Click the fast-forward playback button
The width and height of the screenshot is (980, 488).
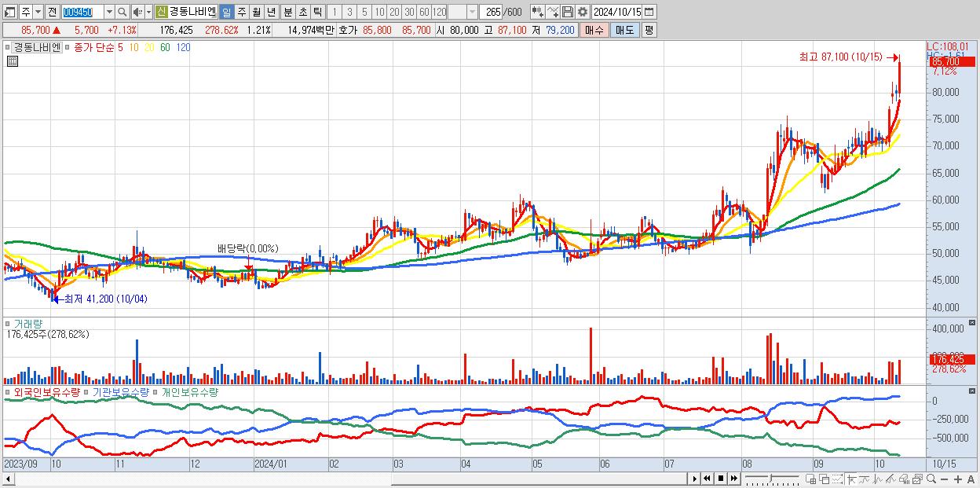(x=734, y=479)
